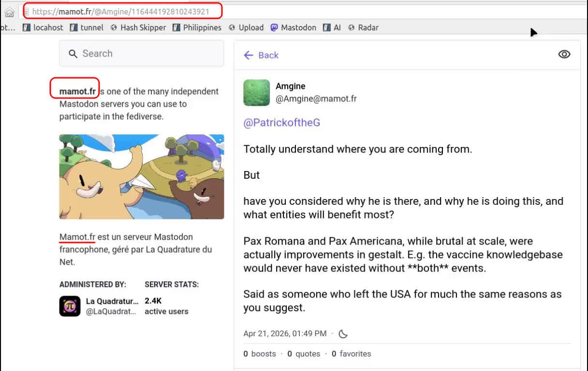Open the Radar bookmark

pyautogui.click(x=363, y=28)
